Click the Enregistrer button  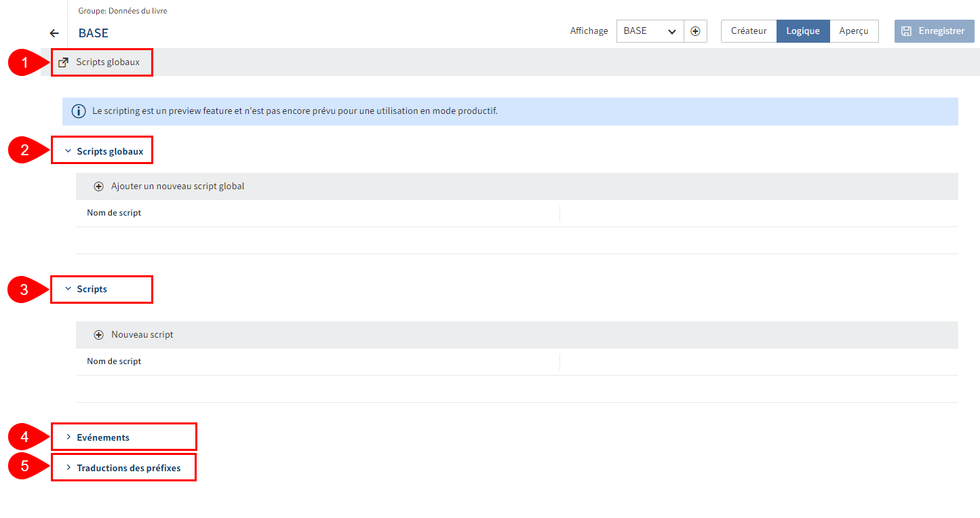[x=935, y=31]
